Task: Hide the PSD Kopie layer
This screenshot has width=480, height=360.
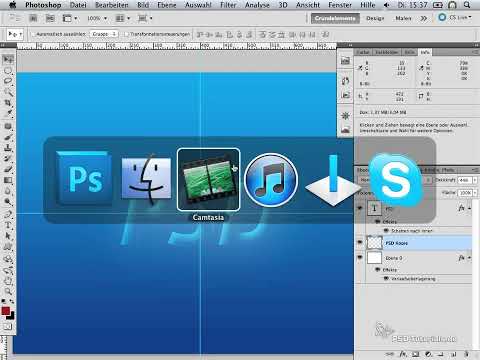Action: pyautogui.click(x=360, y=242)
